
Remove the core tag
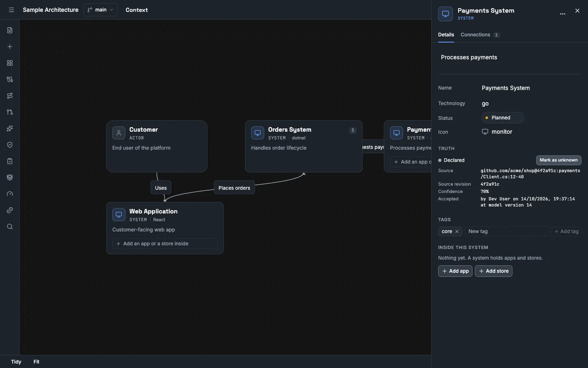(x=457, y=231)
